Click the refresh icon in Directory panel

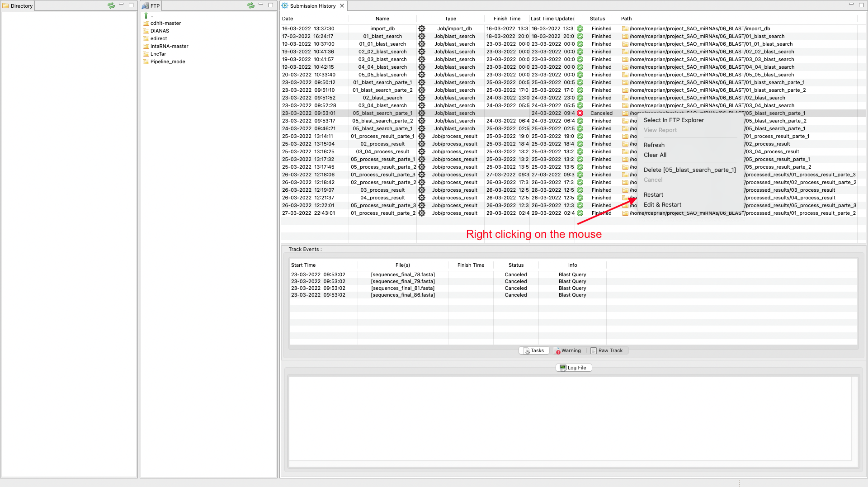111,5
